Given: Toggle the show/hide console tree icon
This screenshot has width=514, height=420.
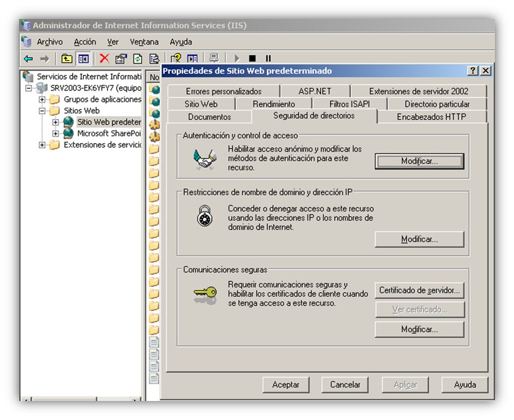Looking at the screenshot, I should [x=83, y=59].
